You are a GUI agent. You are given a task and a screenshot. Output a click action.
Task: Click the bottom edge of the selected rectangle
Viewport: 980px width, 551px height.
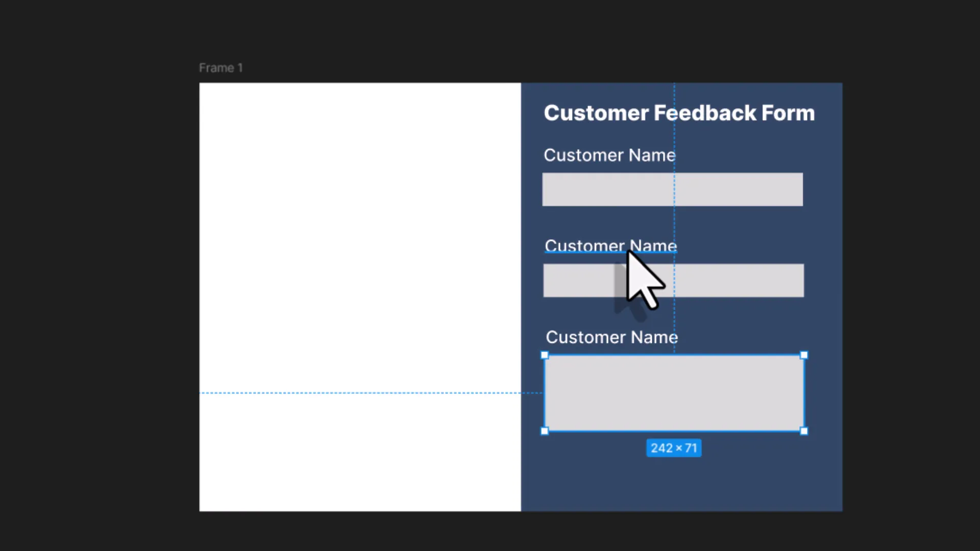coord(674,431)
